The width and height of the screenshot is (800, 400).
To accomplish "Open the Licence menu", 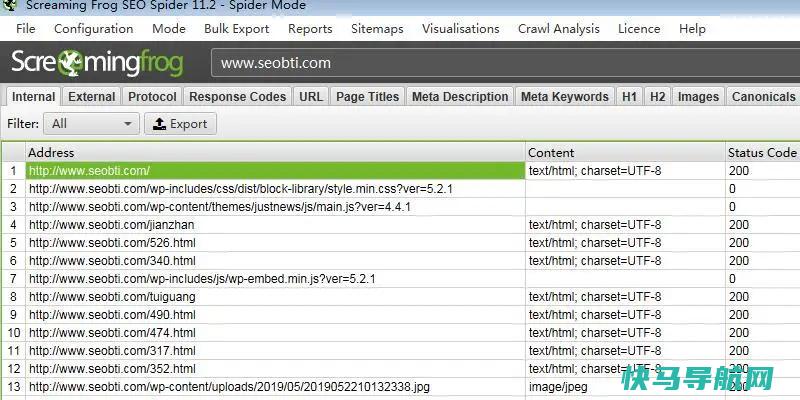I will pos(639,29).
